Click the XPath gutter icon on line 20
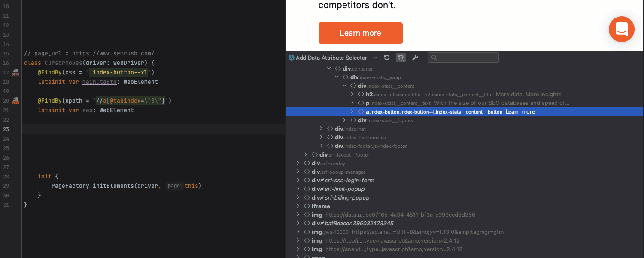 (x=16, y=101)
